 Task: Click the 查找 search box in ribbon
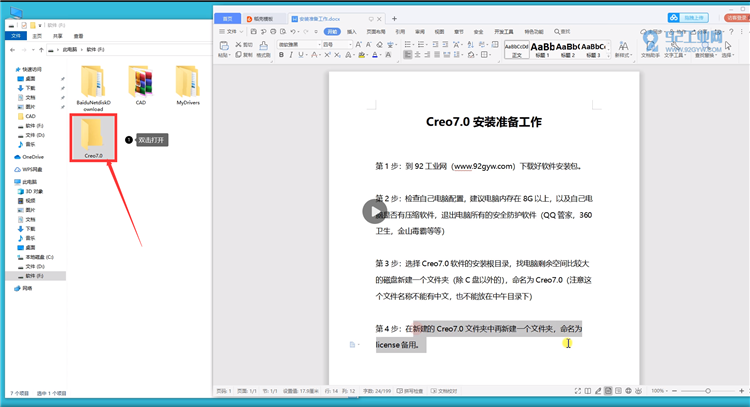click(562, 32)
